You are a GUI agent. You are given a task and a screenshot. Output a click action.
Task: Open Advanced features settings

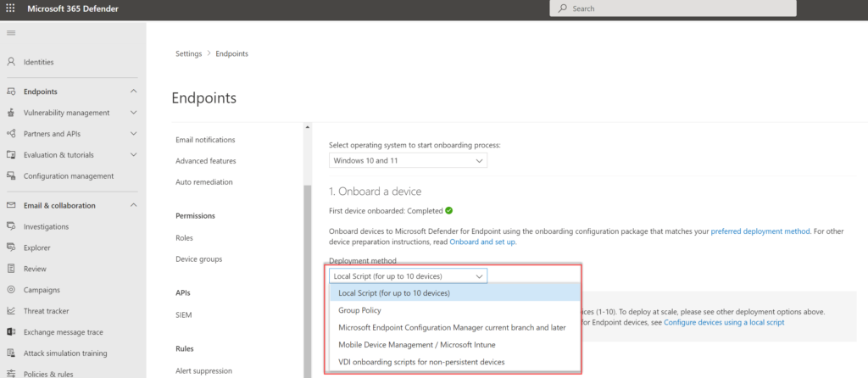(206, 161)
